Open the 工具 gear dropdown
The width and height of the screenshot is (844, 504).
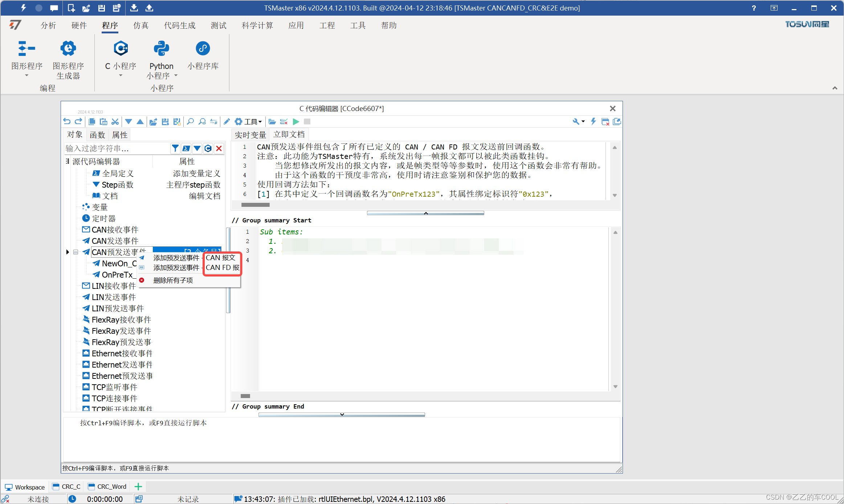click(x=248, y=122)
